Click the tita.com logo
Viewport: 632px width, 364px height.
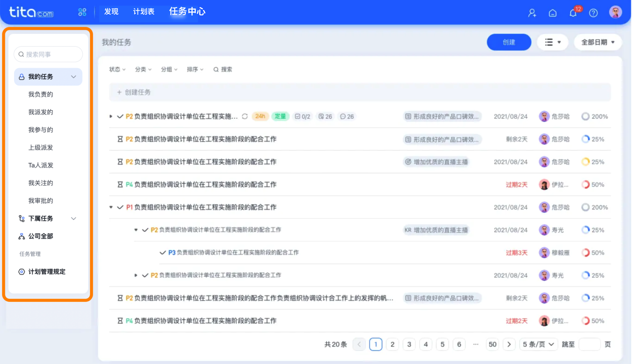[31, 12]
